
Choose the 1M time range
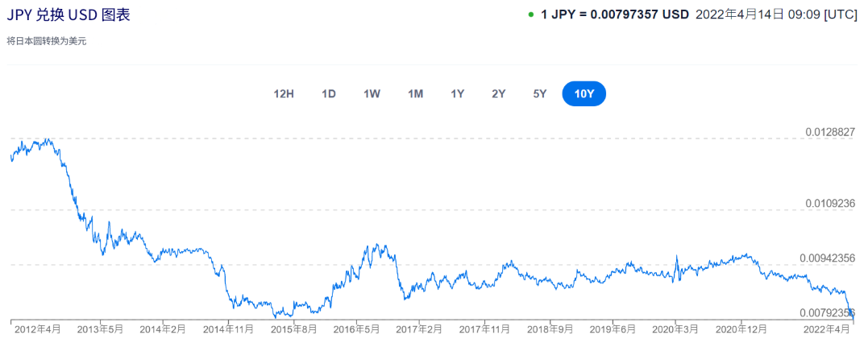(415, 94)
